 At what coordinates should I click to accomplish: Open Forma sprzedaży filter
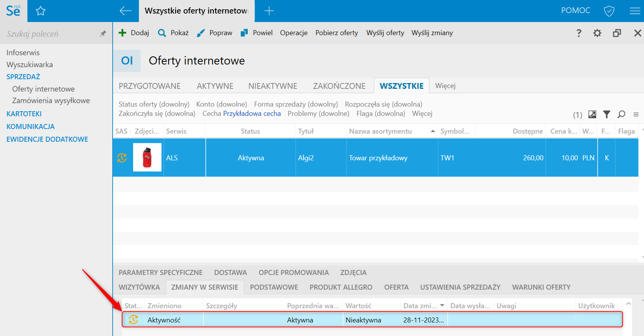pos(296,104)
